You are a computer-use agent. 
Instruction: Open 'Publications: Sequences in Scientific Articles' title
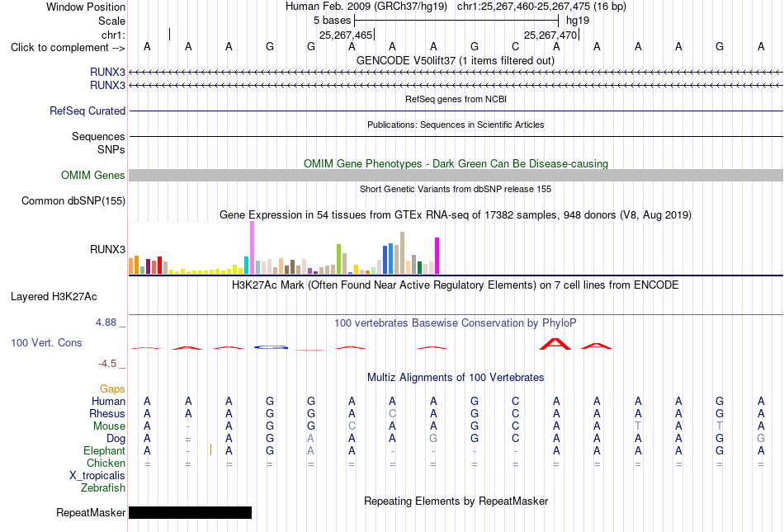pyautogui.click(x=456, y=125)
